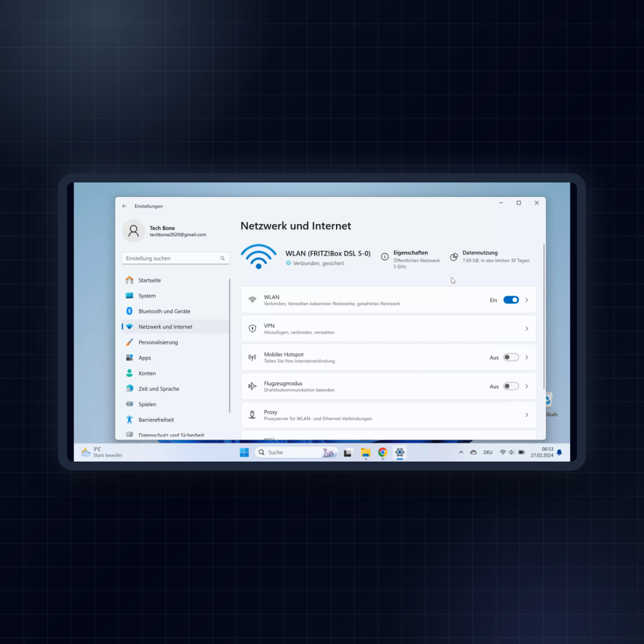The image size is (644, 644).
Task: Show hidden tray icons chevron
Action: point(461,452)
